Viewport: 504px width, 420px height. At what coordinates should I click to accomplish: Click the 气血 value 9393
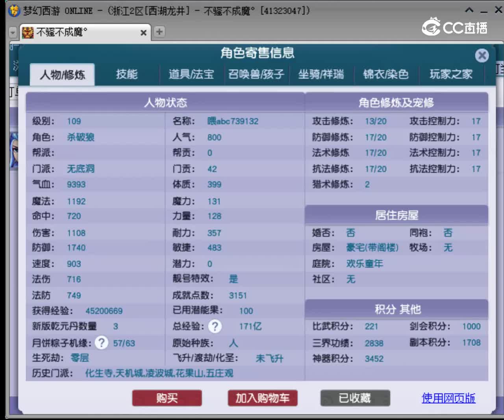pyautogui.click(x=76, y=184)
